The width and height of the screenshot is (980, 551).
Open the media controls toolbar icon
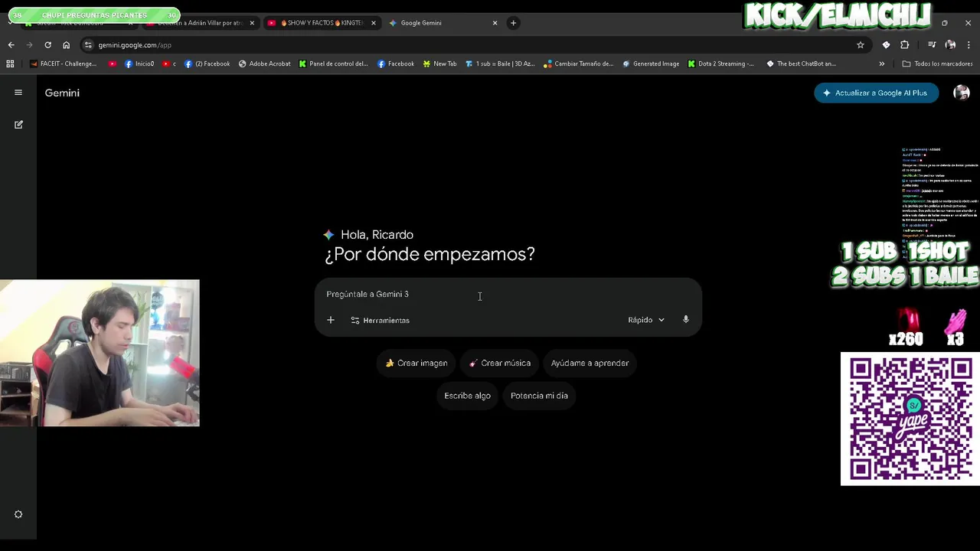tap(932, 45)
